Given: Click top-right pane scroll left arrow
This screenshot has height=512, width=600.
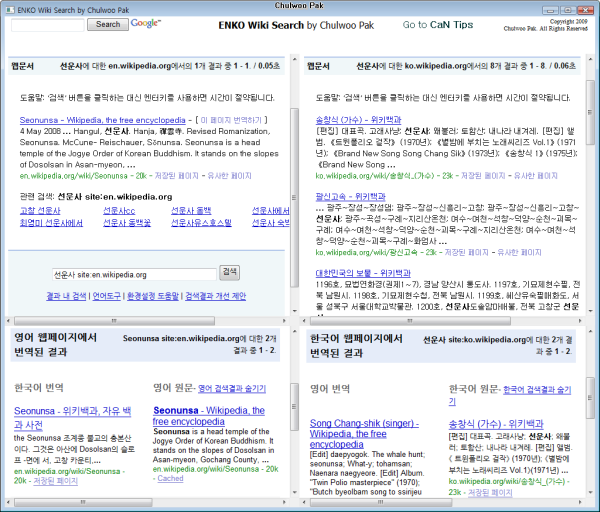Looking at the screenshot, I should pyautogui.click(x=305, y=321).
